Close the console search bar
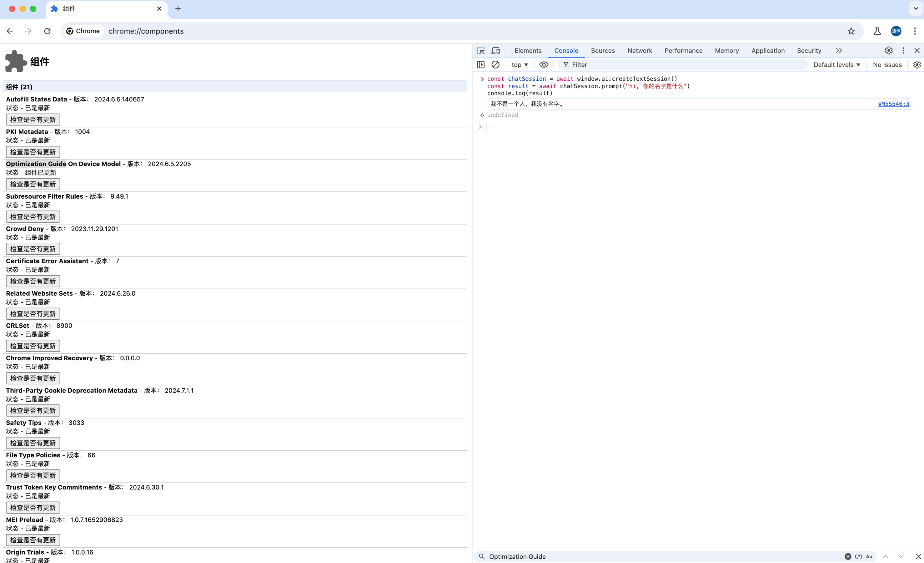 click(x=918, y=556)
